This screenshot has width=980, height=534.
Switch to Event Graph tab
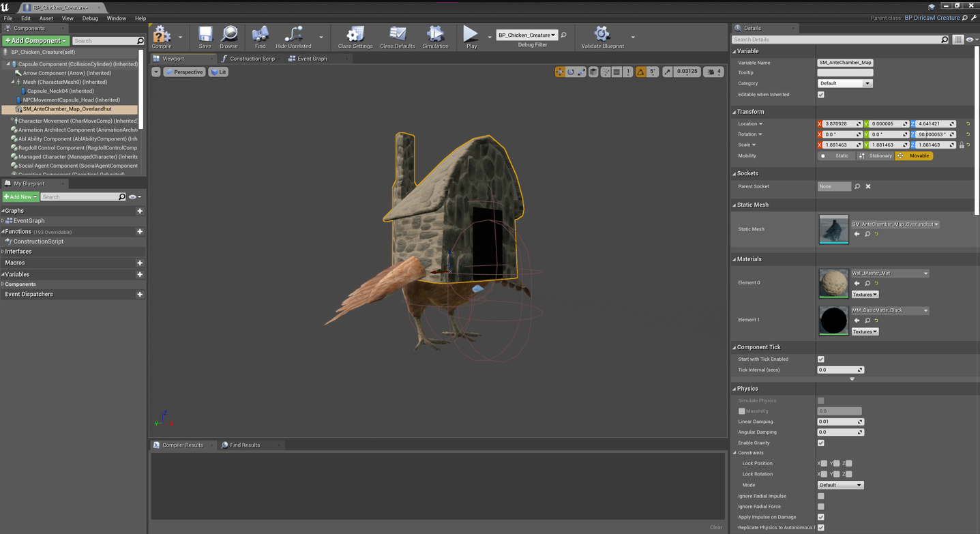312,59
